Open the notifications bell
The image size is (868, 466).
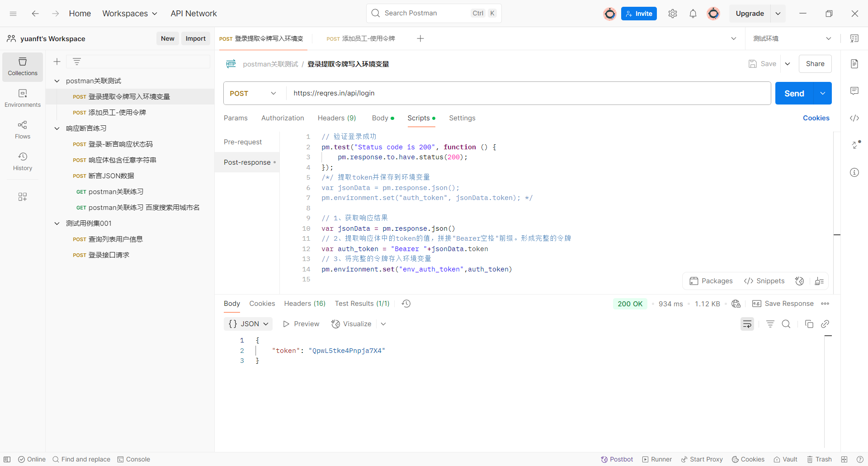click(693, 14)
